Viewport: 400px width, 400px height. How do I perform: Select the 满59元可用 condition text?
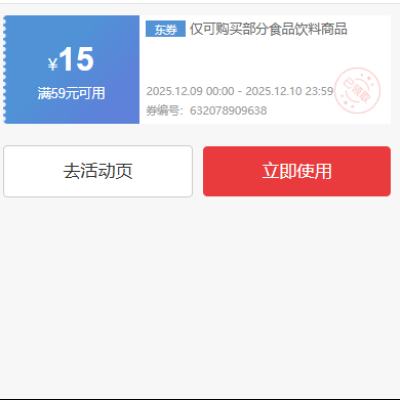click(x=71, y=93)
